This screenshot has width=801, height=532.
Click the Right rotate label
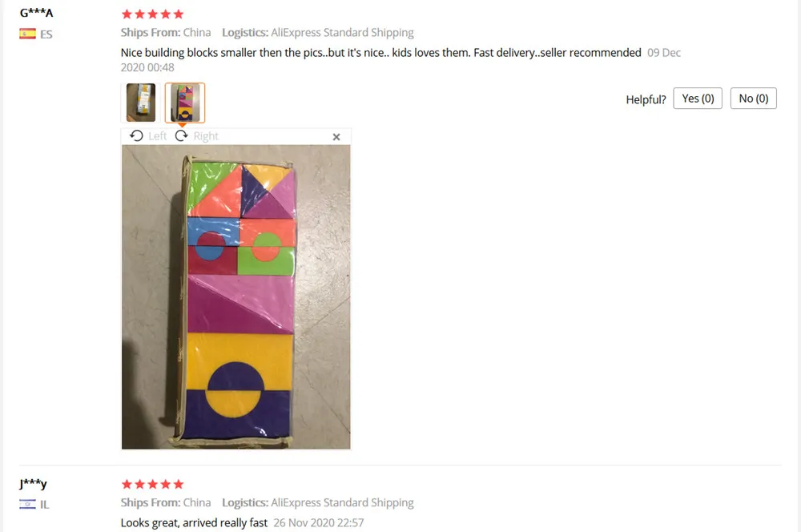(x=206, y=136)
